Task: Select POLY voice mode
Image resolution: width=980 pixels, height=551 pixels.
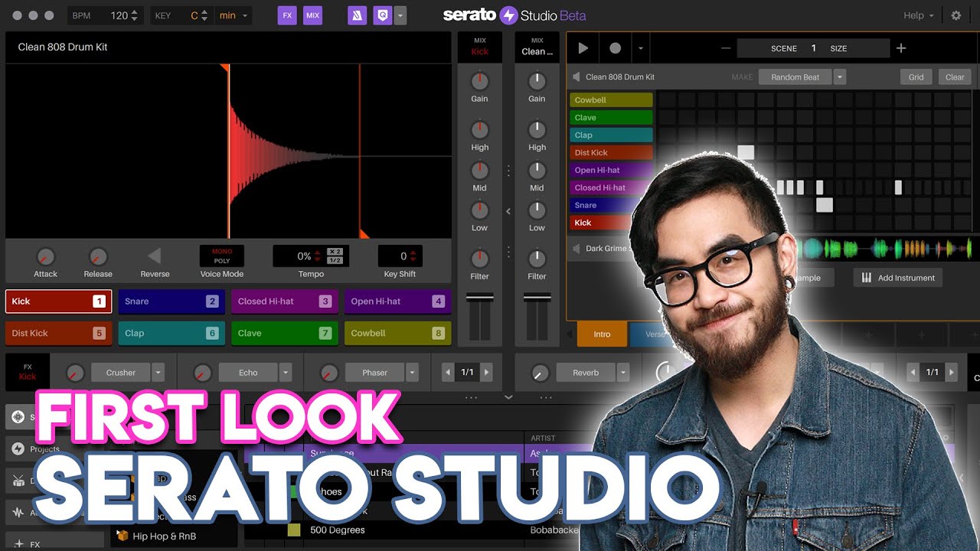Action: point(222,261)
